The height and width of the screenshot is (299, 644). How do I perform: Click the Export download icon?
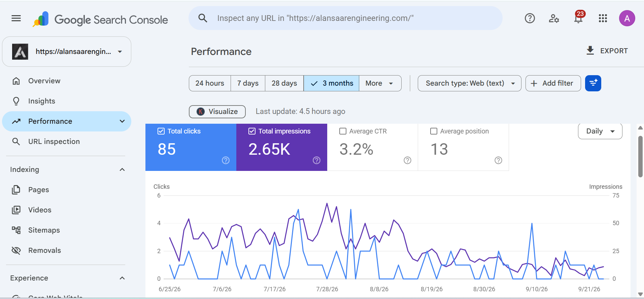590,51
